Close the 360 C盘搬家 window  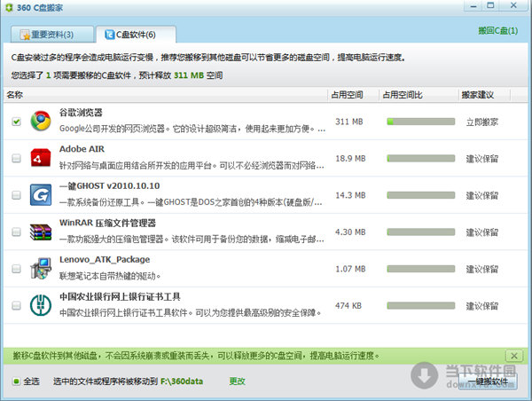tap(513, 6)
